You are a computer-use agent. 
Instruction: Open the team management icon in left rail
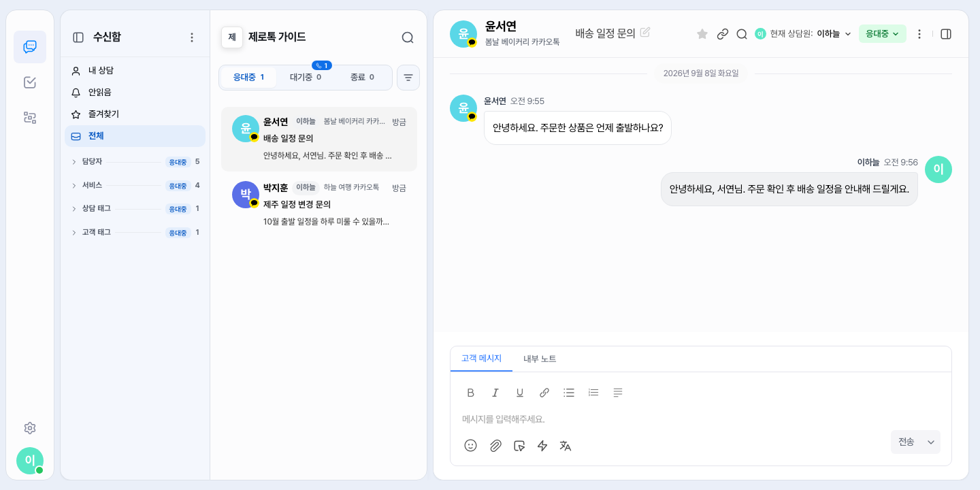tap(30, 118)
